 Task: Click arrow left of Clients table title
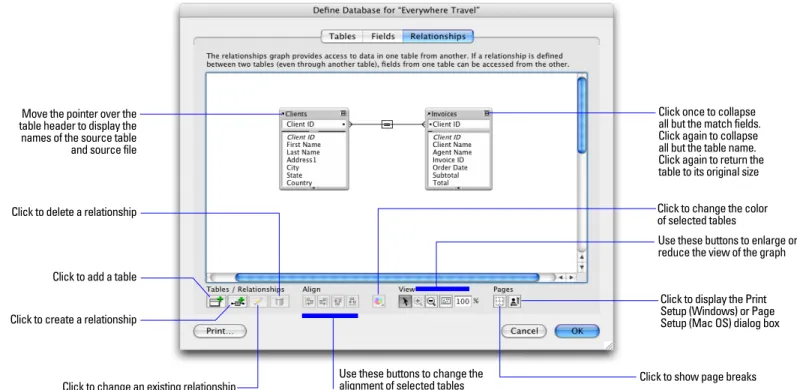point(284,114)
